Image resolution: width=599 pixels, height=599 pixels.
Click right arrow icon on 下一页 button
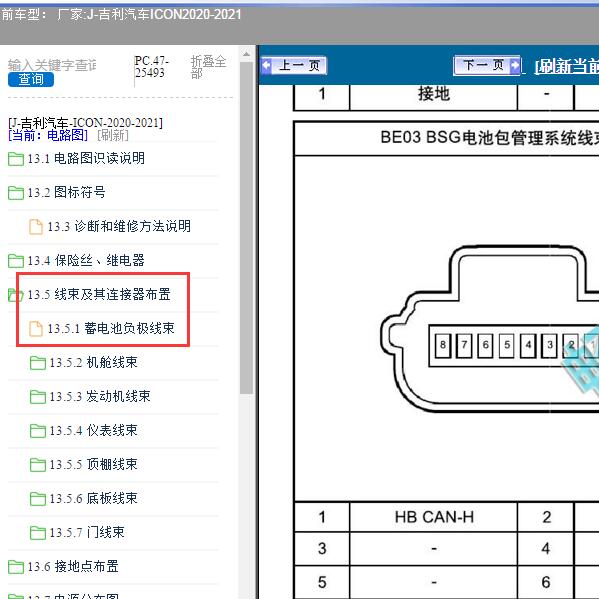[515, 65]
